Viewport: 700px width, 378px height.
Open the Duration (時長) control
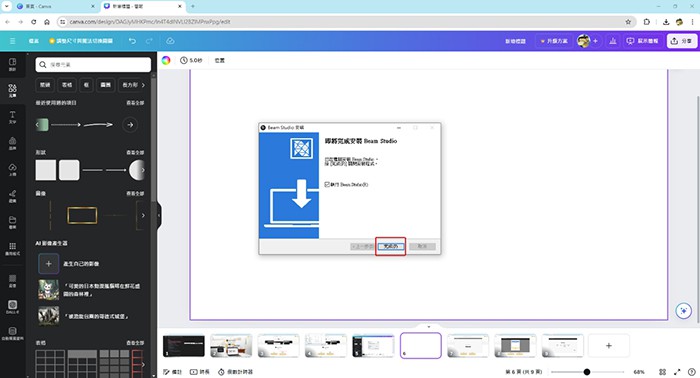pyautogui.click(x=200, y=372)
